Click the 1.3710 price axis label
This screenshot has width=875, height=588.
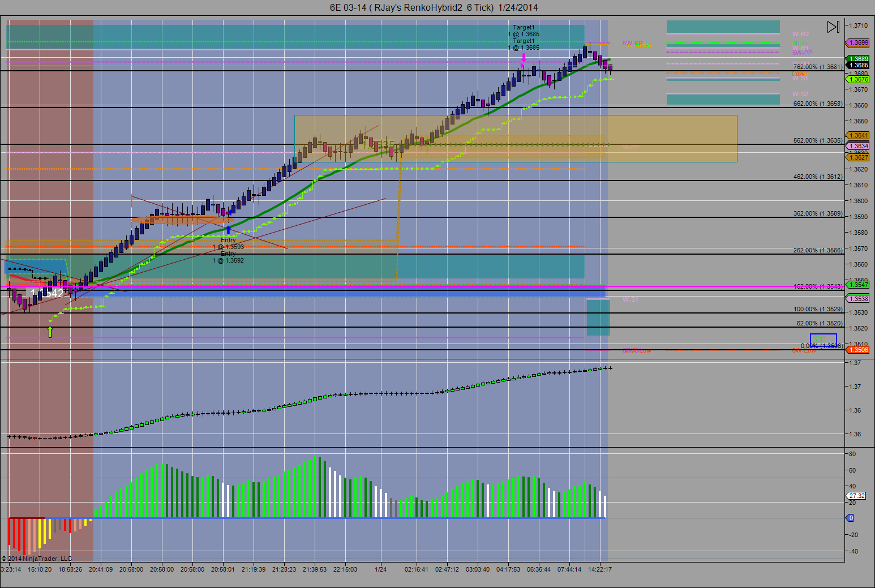859,25
